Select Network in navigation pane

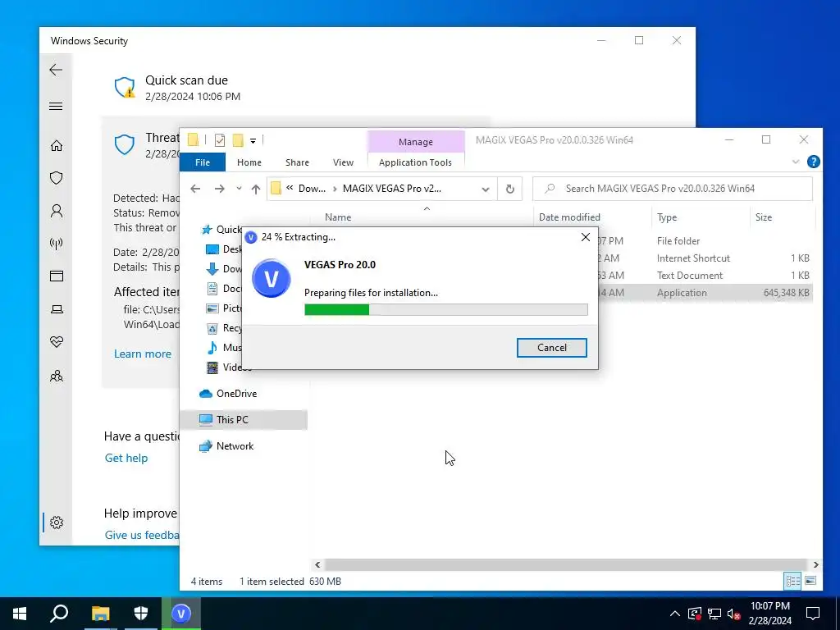click(226, 445)
